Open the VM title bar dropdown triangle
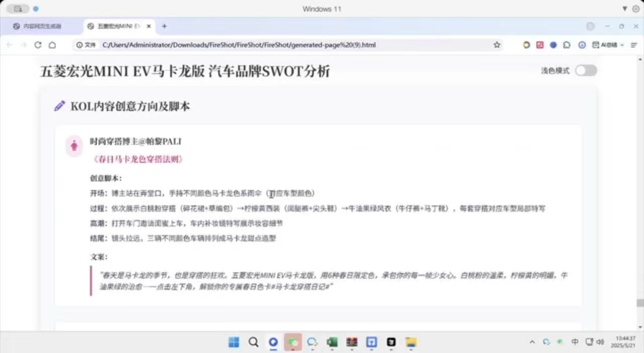 [x=625, y=9]
